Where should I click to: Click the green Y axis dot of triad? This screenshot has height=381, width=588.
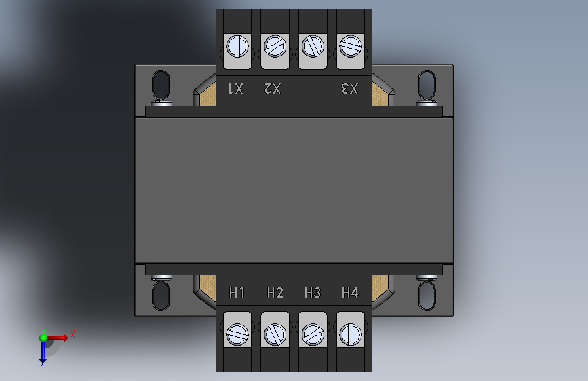43,338
